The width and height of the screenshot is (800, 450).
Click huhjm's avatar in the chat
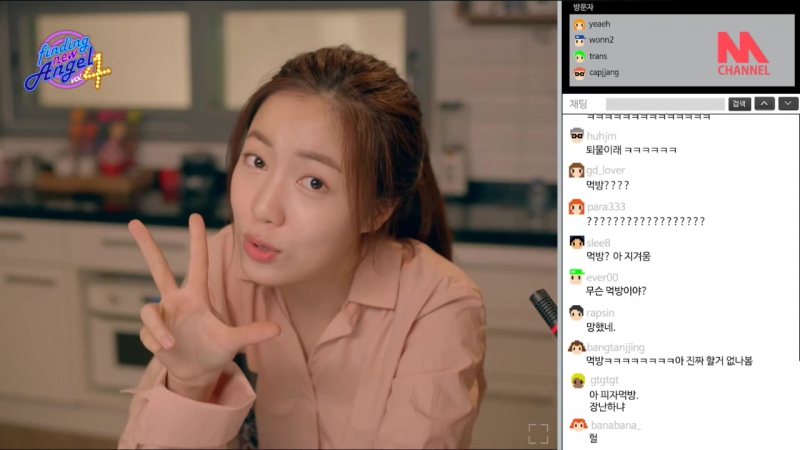point(577,135)
